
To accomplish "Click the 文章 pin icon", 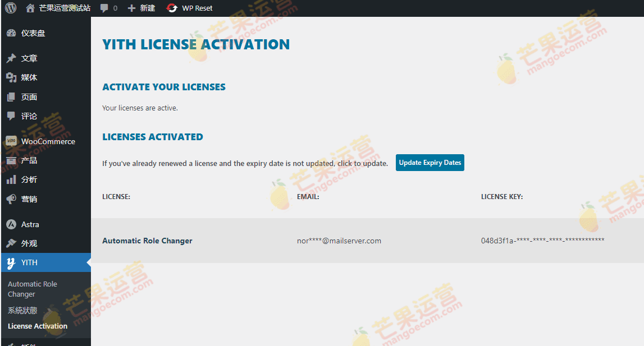I will 11,58.
